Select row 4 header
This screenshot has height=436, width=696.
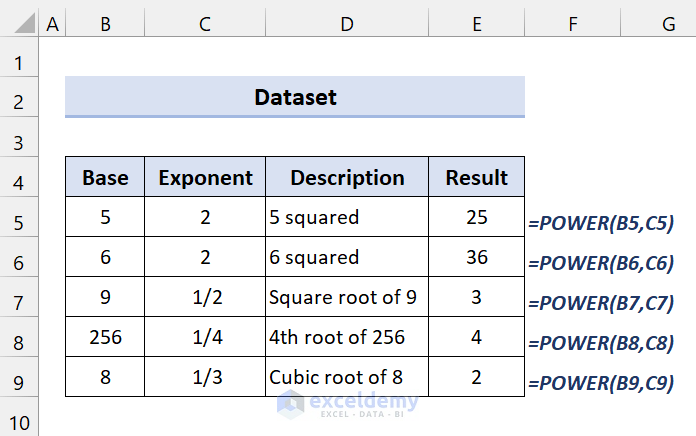pyautogui.click(x=19, y=177)
